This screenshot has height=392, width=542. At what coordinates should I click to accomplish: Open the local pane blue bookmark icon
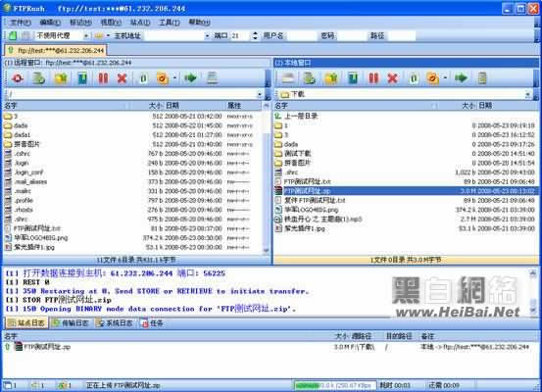[x=353, y=78]
